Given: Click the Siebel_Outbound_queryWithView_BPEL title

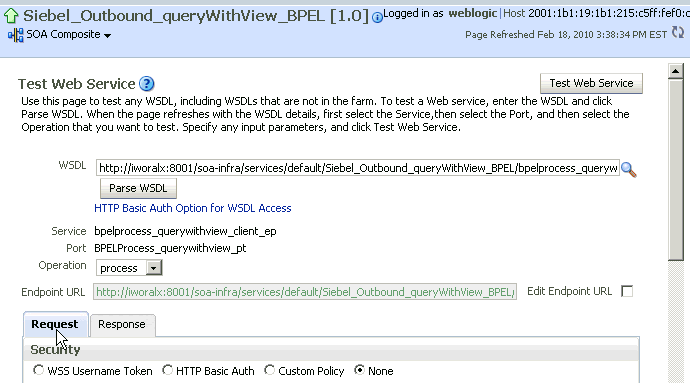Looking at the screenshot, I should 174,16.
